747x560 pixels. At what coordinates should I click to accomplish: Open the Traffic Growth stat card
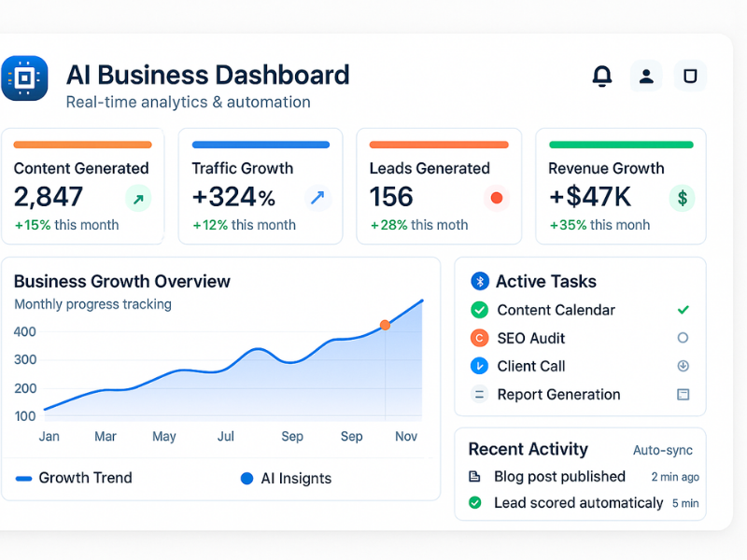[260, 186]
